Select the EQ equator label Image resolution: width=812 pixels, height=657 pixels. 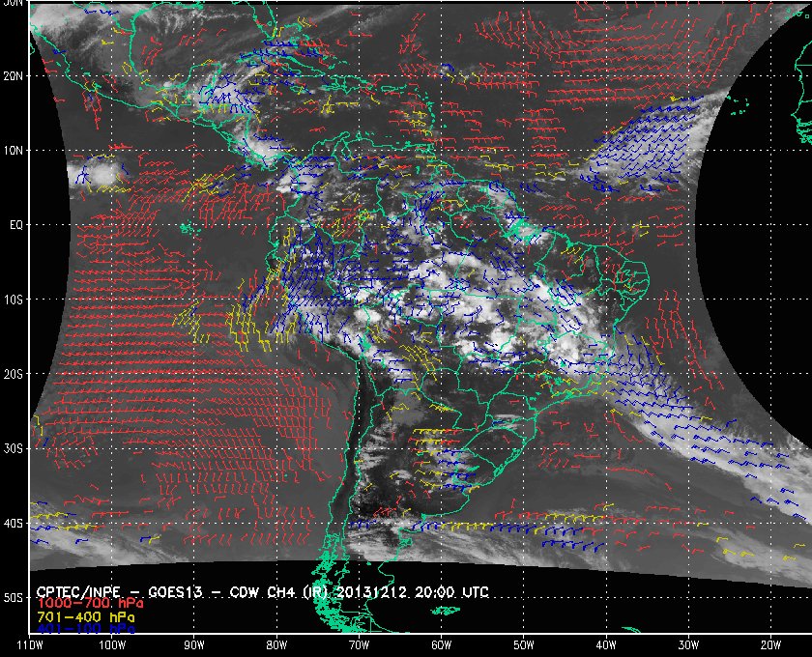coord(16,225)
